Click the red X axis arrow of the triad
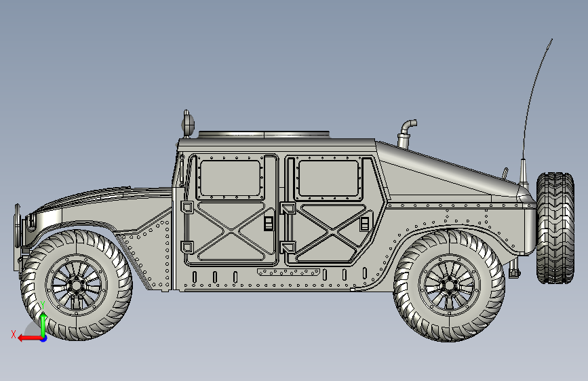Viewport: 588px width, 381px height. 30,338
